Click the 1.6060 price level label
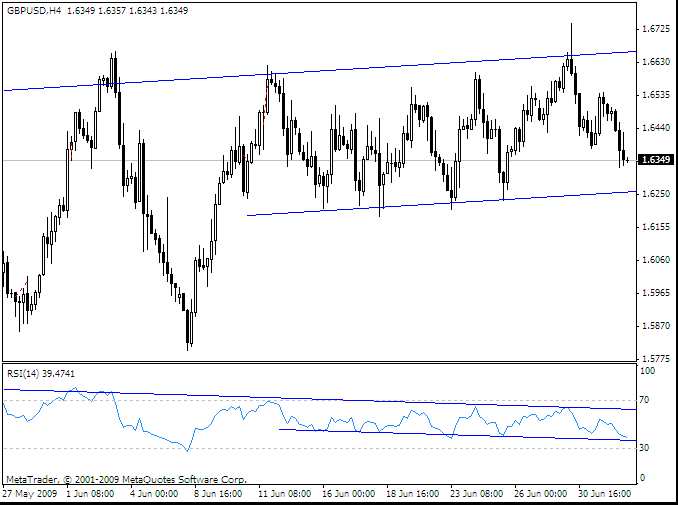The width and height of the screenshot is (678, 505). pyautogui.click(x=656, y=259)
